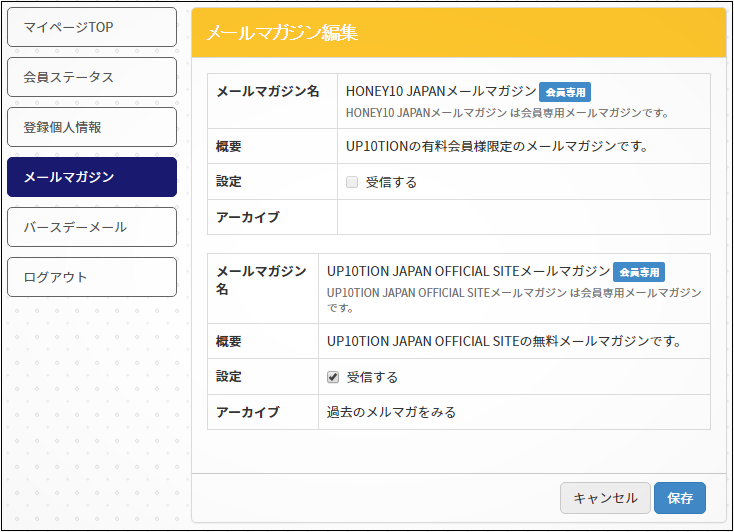Click the 受信する label for OFFICIAL SITE magazine
The width and height of the screenshot is (734, 532).
(x=373, y=377)
